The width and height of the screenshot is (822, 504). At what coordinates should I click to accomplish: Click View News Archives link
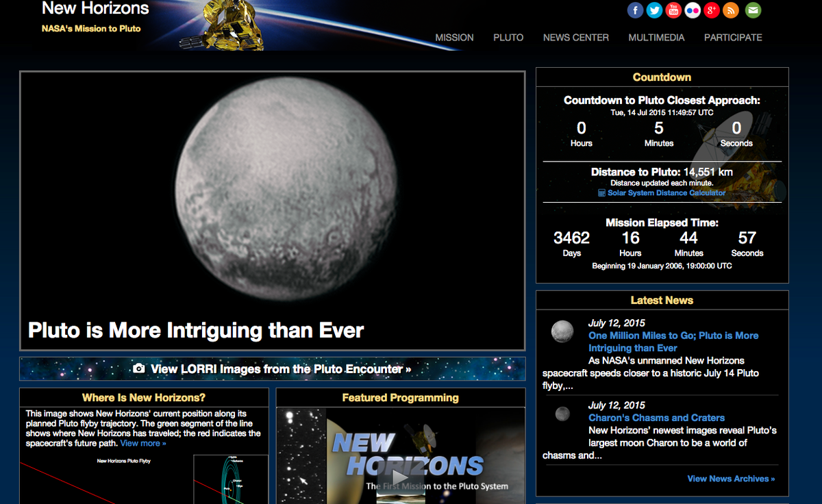pyautogui.click(x=731, y=479)
